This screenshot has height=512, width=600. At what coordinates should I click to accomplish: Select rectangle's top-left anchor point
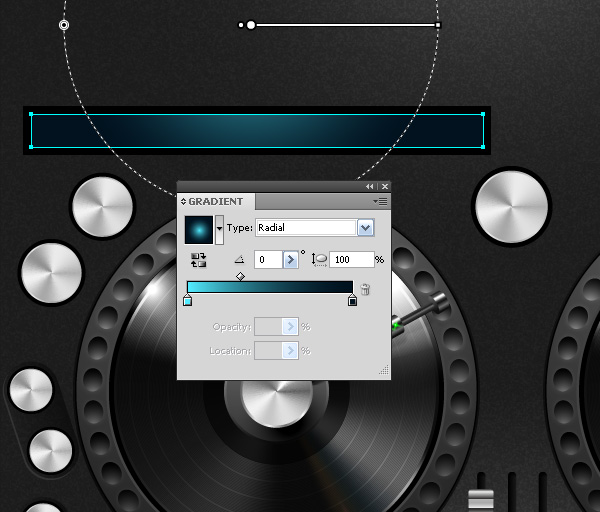point(31,114)
